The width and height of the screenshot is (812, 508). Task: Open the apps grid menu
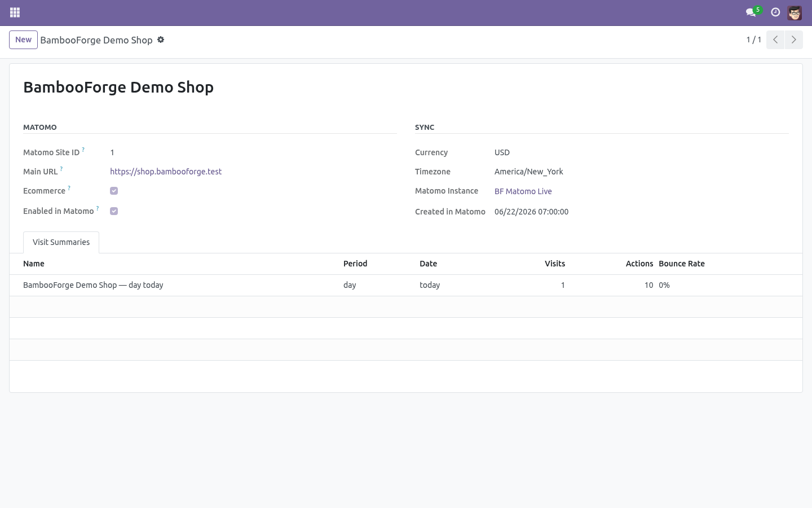[15, 12]
